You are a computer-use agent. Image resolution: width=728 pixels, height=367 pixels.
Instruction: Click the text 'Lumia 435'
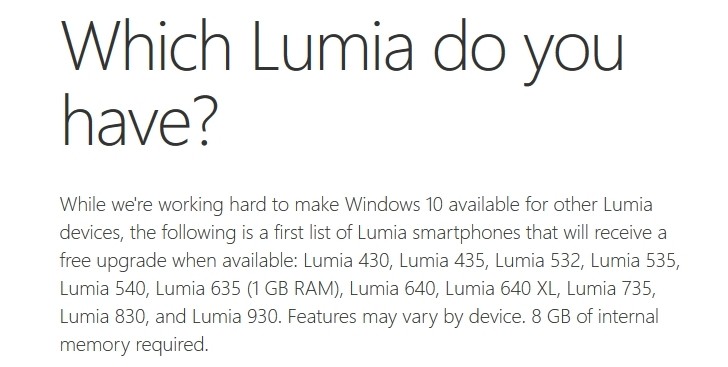point(442,261)
